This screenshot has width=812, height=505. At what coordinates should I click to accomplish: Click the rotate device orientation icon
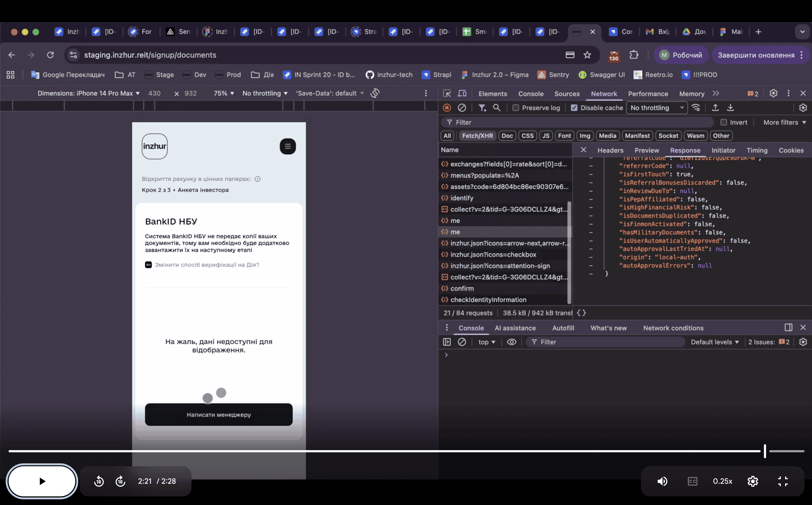375,93
